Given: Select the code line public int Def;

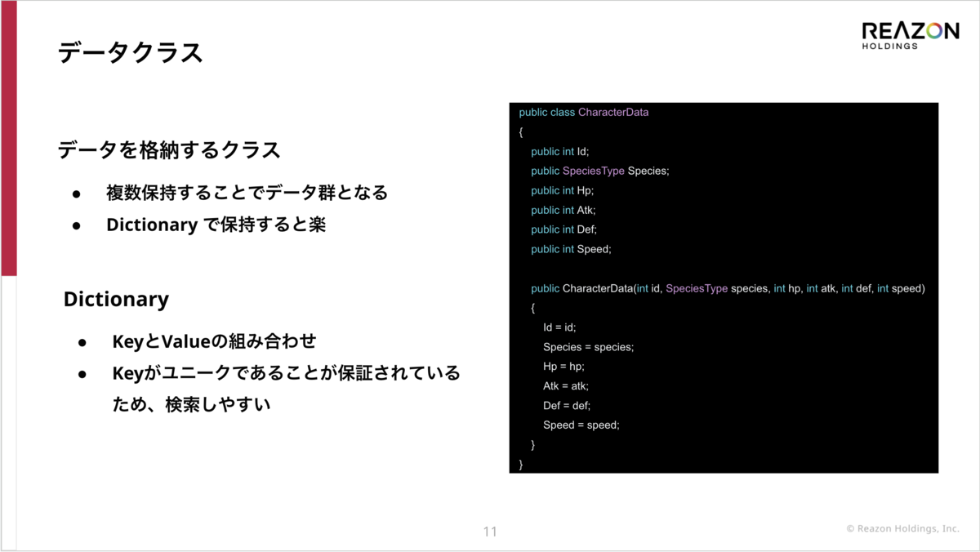Looking at the screenshot, I should tap(564, 230).
